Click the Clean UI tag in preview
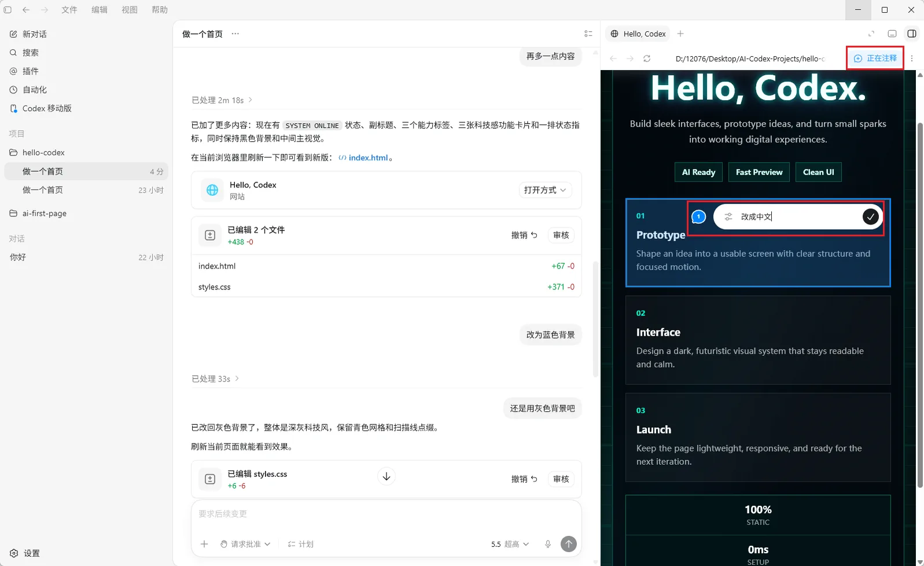 [819, 172]
